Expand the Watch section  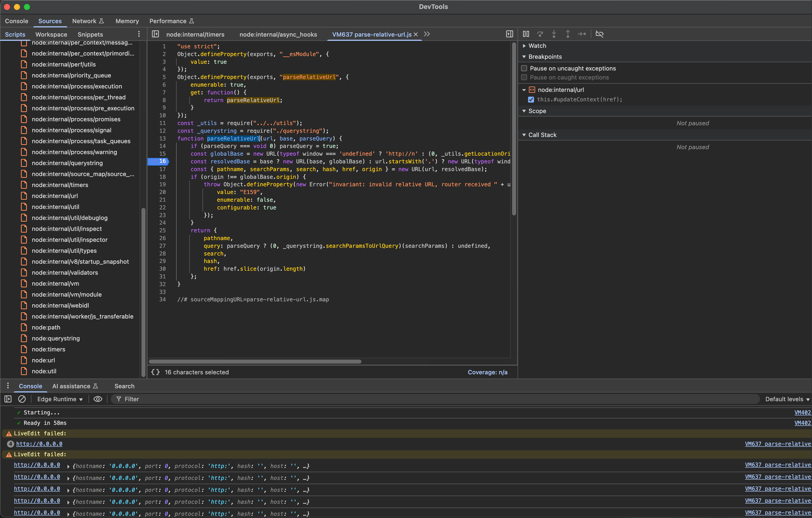click(537, 46)
